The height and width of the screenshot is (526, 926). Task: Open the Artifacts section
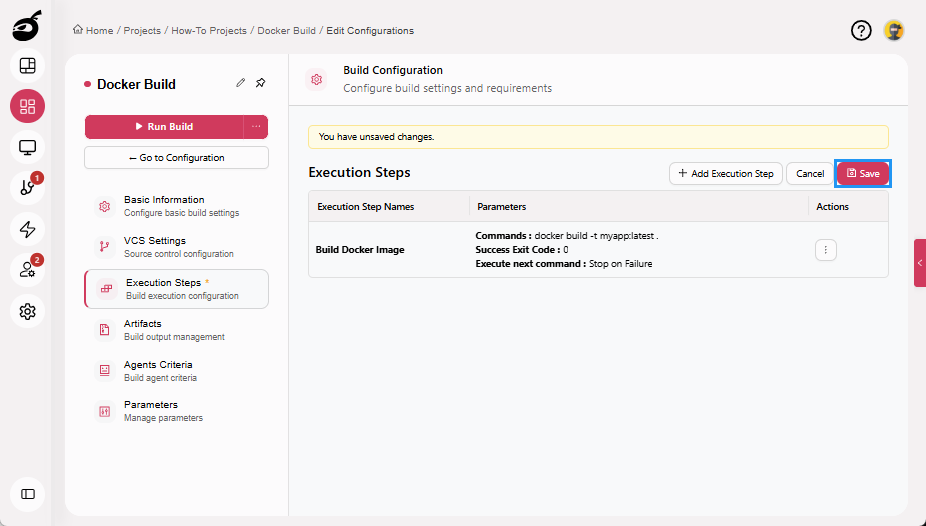177,330
